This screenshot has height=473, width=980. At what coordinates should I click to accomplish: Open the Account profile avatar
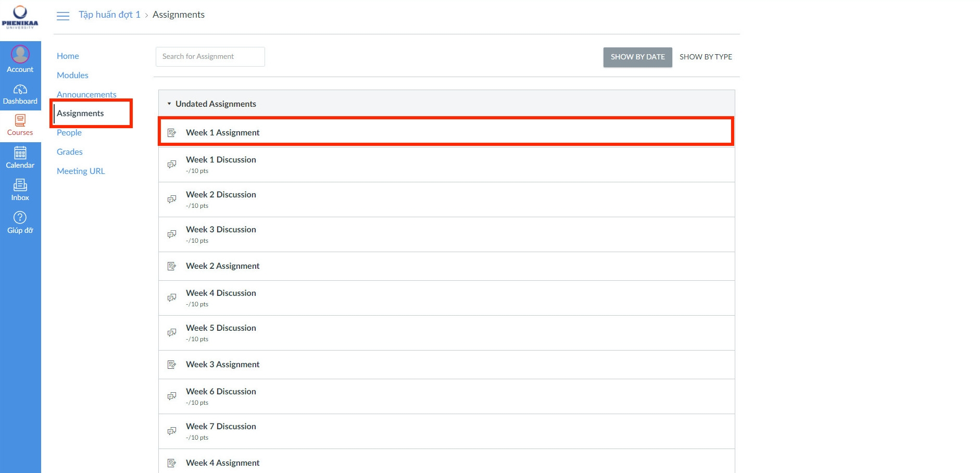point(20,54)
